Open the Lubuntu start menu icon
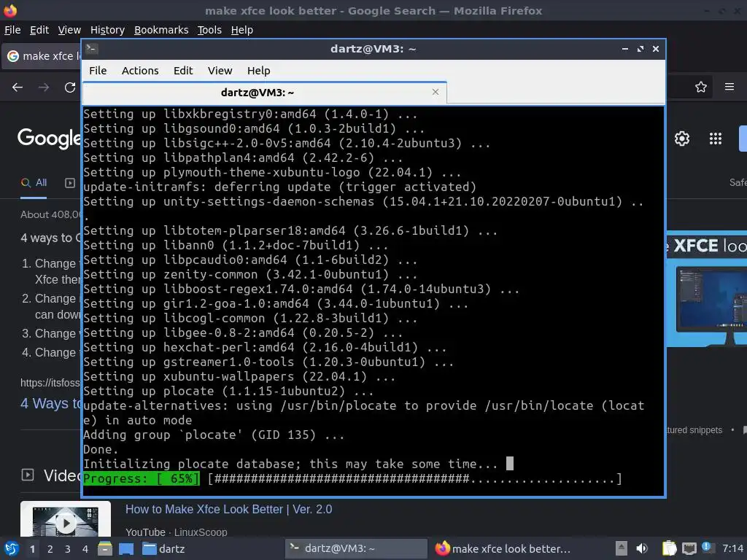747x560 pixels. pos(11,548)
